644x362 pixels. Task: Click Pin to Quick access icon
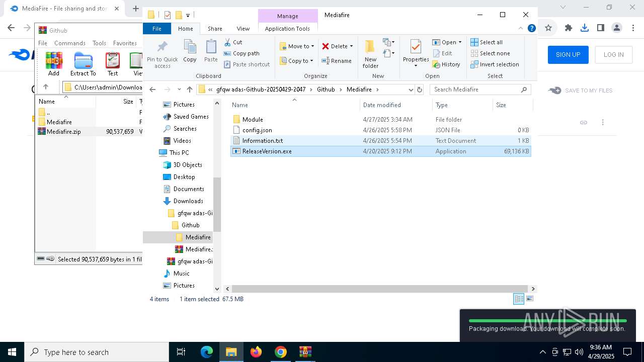coord(163,54)
